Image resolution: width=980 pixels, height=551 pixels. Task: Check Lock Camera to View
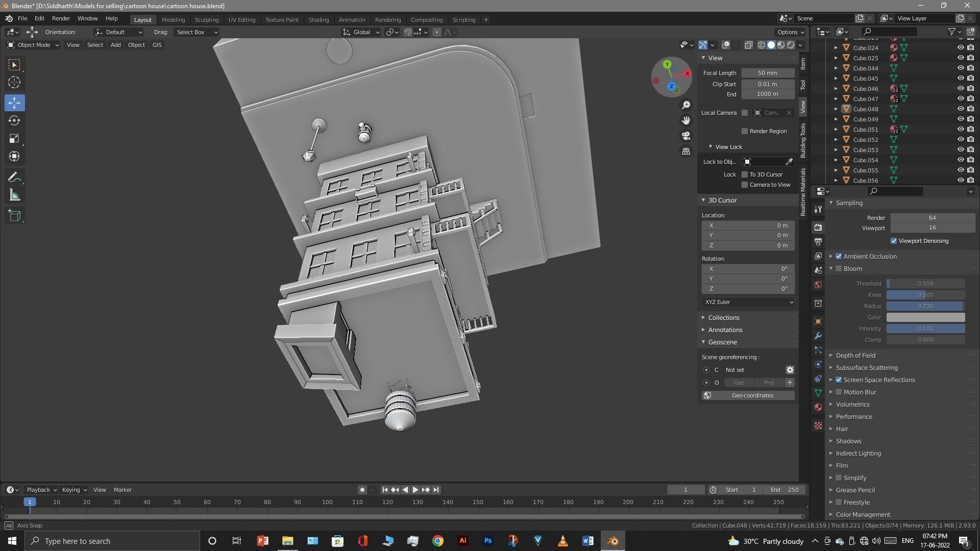(745, 185)
